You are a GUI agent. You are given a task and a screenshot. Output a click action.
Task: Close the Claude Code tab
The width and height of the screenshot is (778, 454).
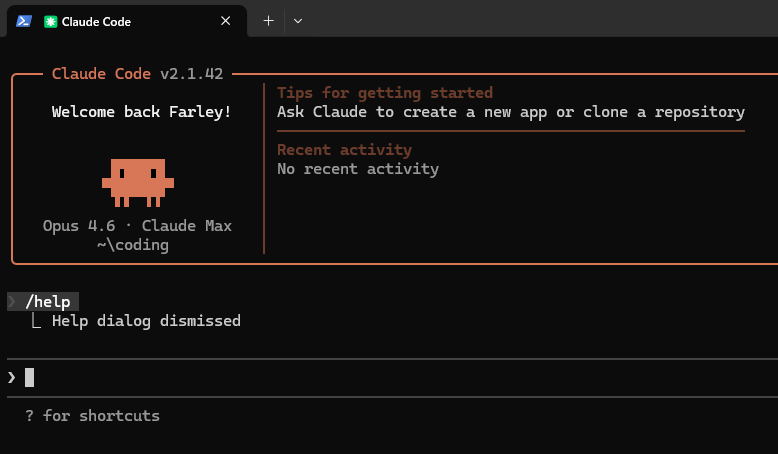(x=225, y=21)
